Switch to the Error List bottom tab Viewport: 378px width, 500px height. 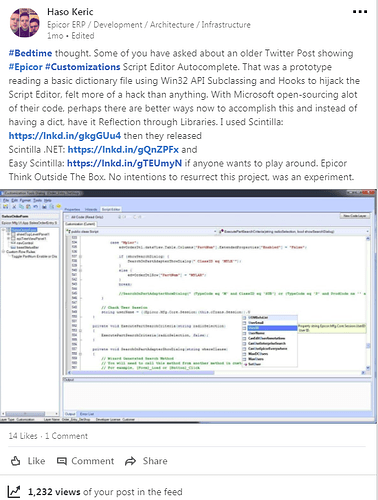[87, 414]
